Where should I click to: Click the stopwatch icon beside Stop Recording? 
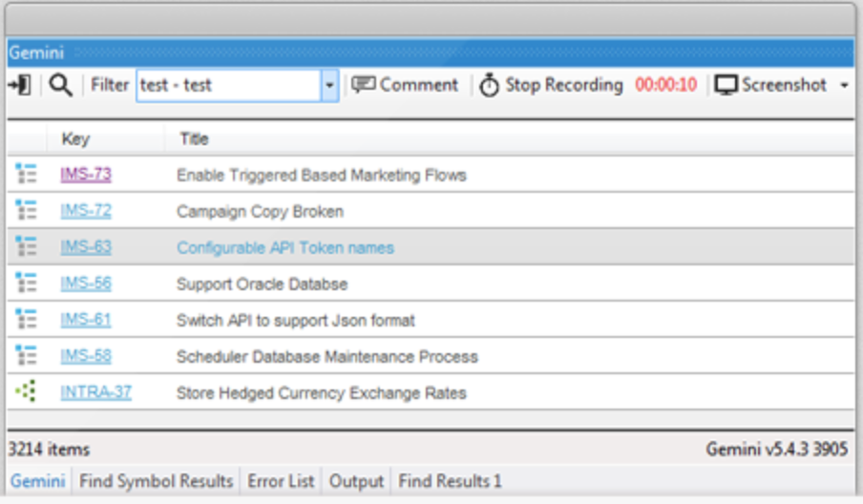tap(490, 85)
